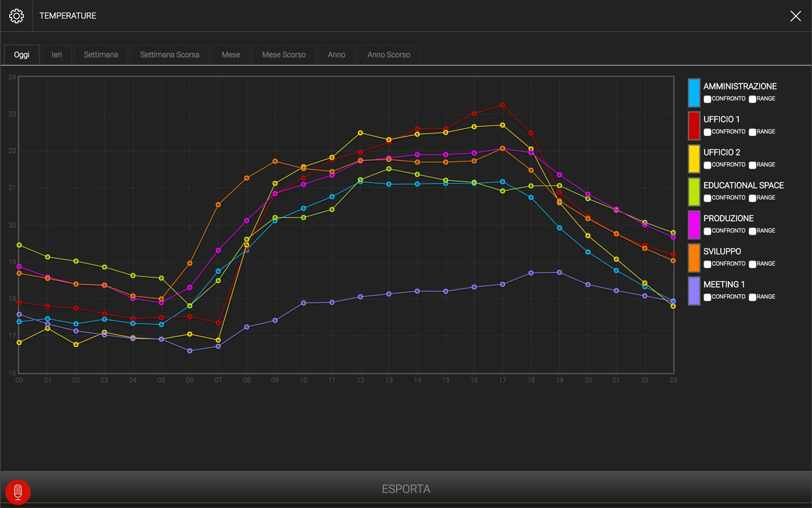
Task: Select the orange Sviluppo color swatch
Action: pyautogui.click(x=694, y=258)
